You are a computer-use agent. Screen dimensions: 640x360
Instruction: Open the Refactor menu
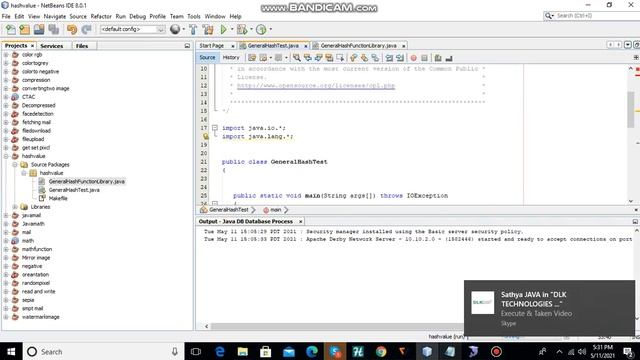[101, 16]
